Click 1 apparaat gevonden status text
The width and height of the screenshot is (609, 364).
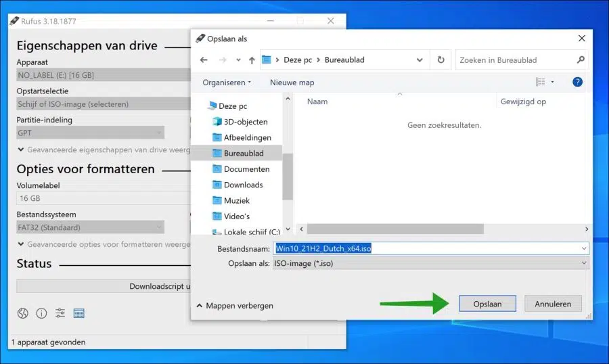(x=48, y=342)
